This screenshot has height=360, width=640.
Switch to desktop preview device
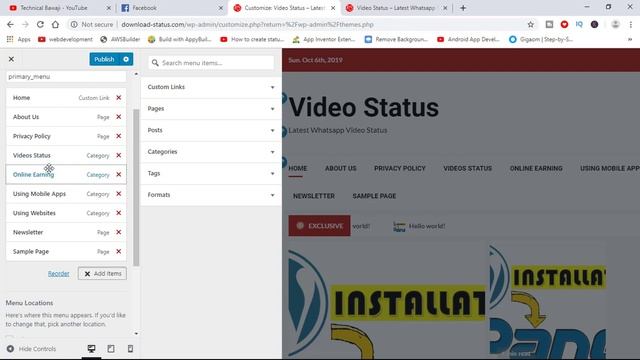[x=91, y=349]
